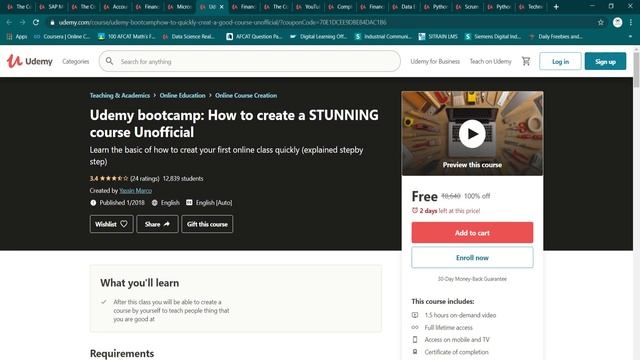Click the Share button
This screenshot has height=360, width=640.
(157, 224)
